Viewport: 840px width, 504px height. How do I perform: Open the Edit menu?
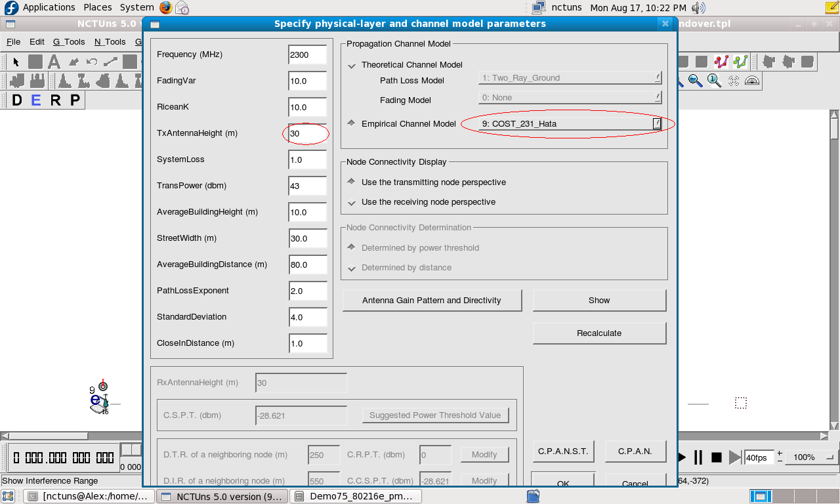coord(37,41)
